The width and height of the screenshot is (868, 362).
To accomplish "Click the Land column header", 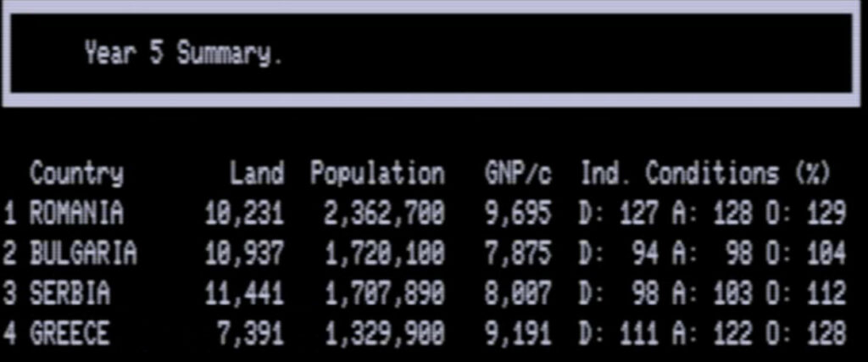I will coord(257,173).
